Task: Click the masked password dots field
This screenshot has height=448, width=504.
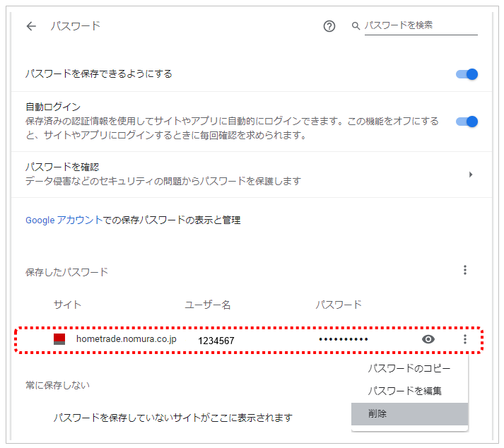Action: (x=344, y=340)
